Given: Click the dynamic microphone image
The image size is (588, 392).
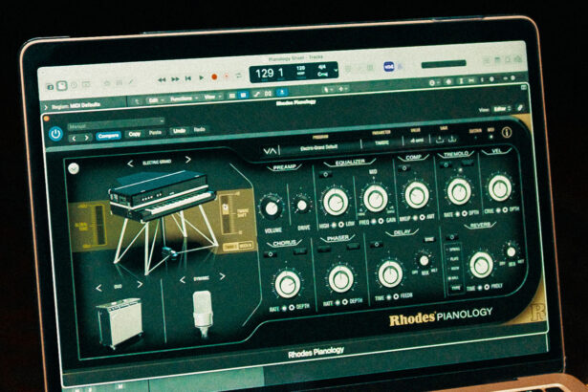Looking at the screenshot, I should tap(203, 313).
